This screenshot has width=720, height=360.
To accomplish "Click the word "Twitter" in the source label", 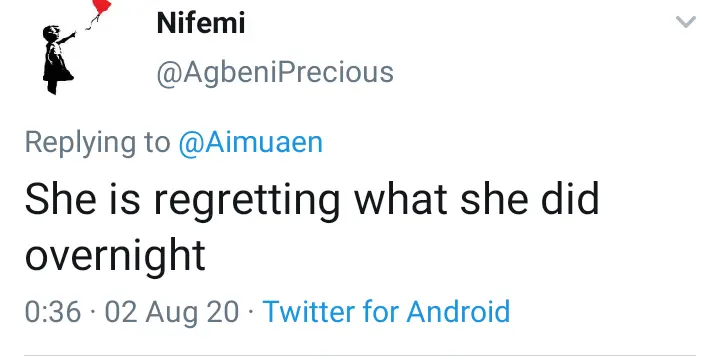I will tap(308, 311).
